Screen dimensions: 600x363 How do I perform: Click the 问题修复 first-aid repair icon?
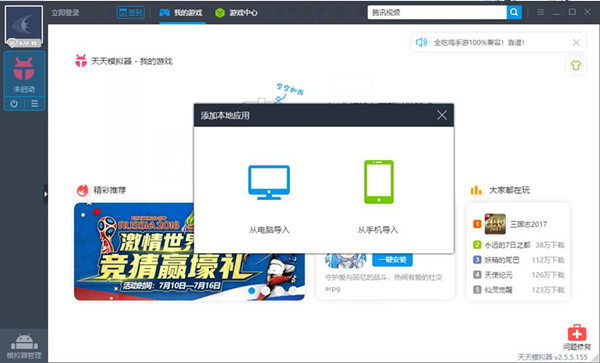coord(577,332)
